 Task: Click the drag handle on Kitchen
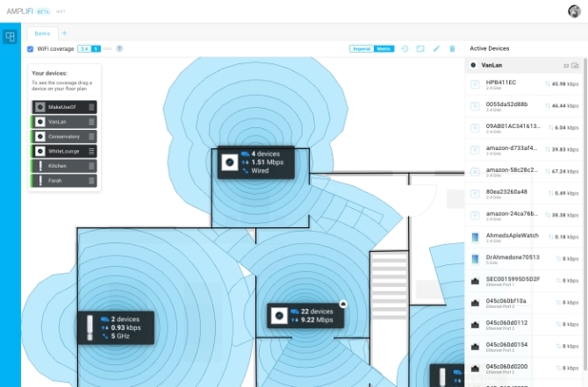pyautogui.click(x=91, y=166)
